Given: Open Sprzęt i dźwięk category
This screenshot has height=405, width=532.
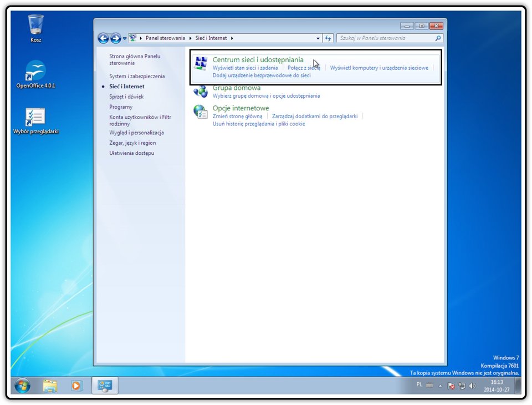Looking at the screenshot, I should point(126,97).
